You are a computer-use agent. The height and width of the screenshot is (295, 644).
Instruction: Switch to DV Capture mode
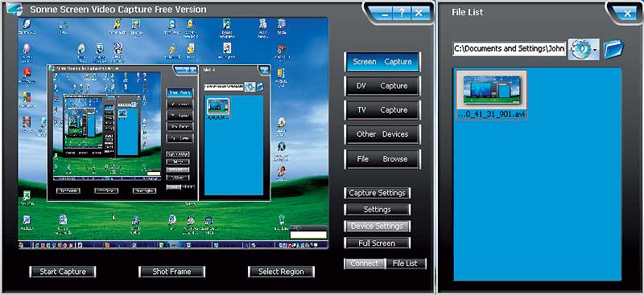(382, 86)
